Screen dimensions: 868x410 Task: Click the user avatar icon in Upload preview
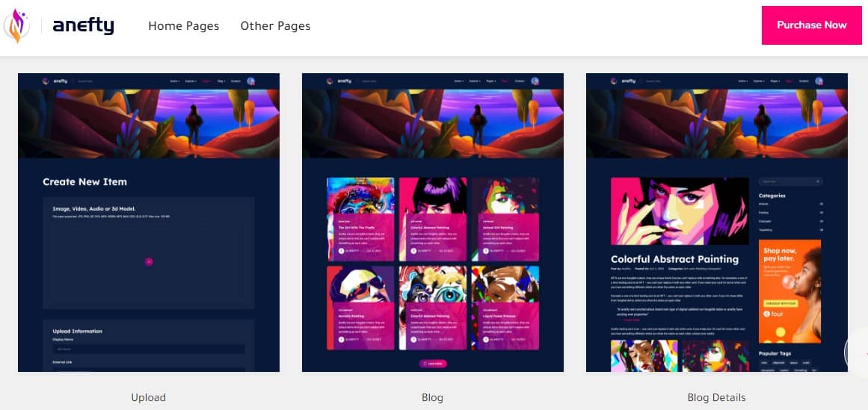coord(251,81)
